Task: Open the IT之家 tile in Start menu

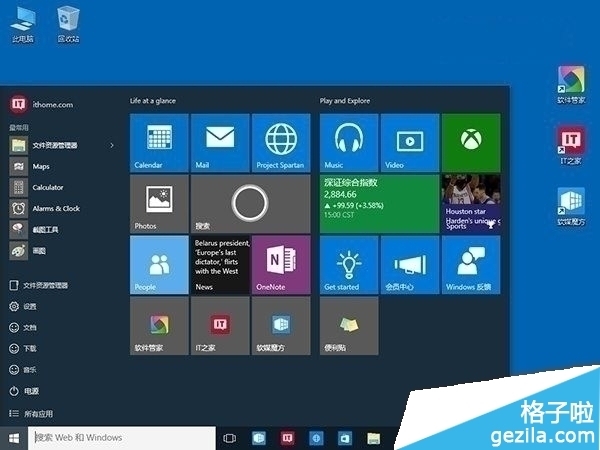Action: [x=220, y=326]
